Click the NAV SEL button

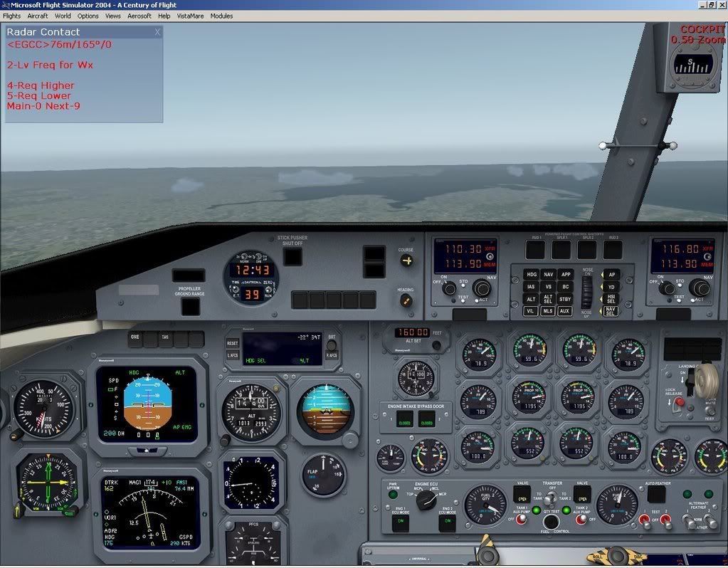pos(611,311)
